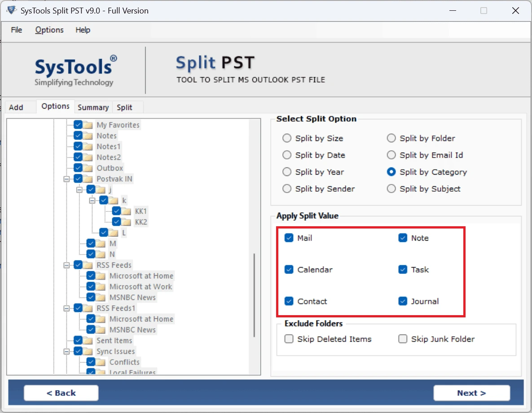Select Microsoft at Home under RSS Feeds

click(x=141, y=276)
